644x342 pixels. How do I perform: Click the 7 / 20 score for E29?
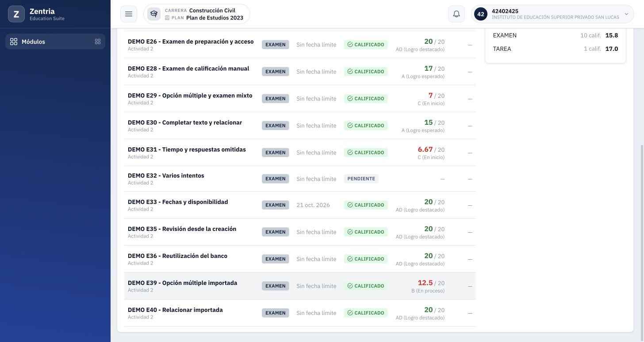pos(437,96)
